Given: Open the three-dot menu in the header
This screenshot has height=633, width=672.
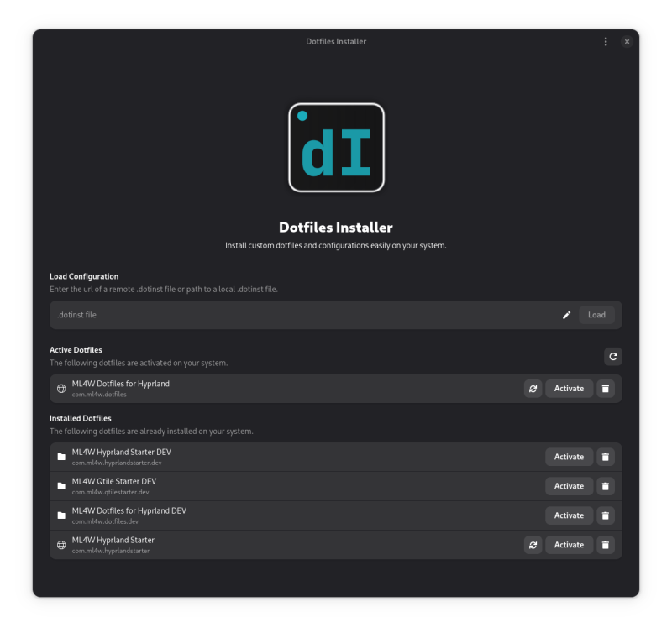Looking at the screenshot, I should pyautogui.click(x=606, y=41).
